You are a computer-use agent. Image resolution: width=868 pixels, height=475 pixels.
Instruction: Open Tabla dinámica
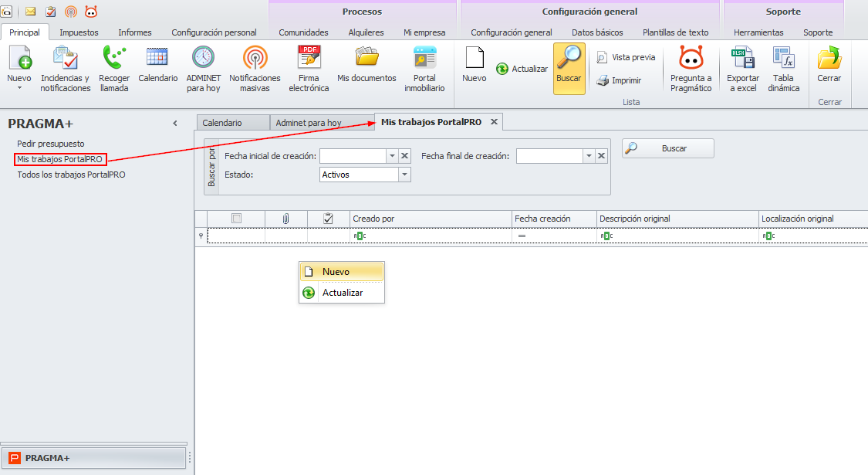pos(783,70)
